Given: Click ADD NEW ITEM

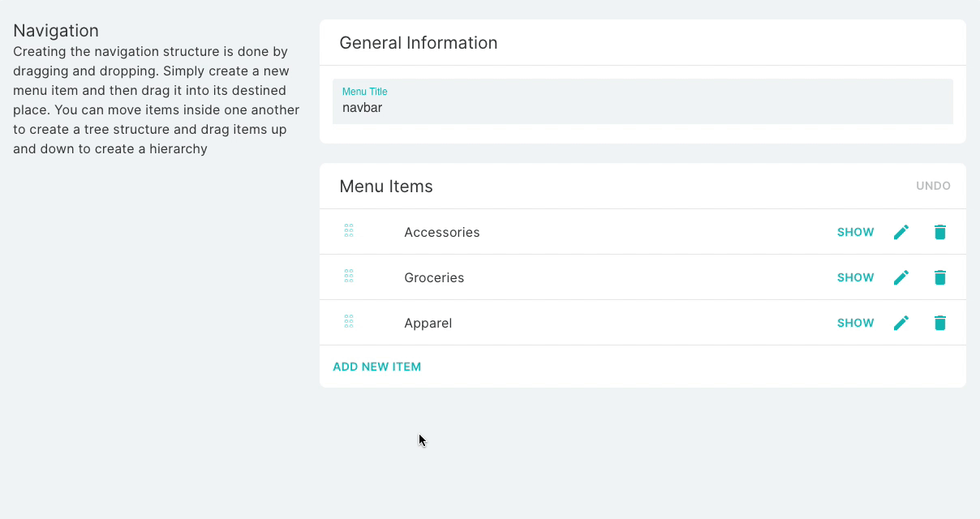Looking at the screenshot, I should (377, 367).
